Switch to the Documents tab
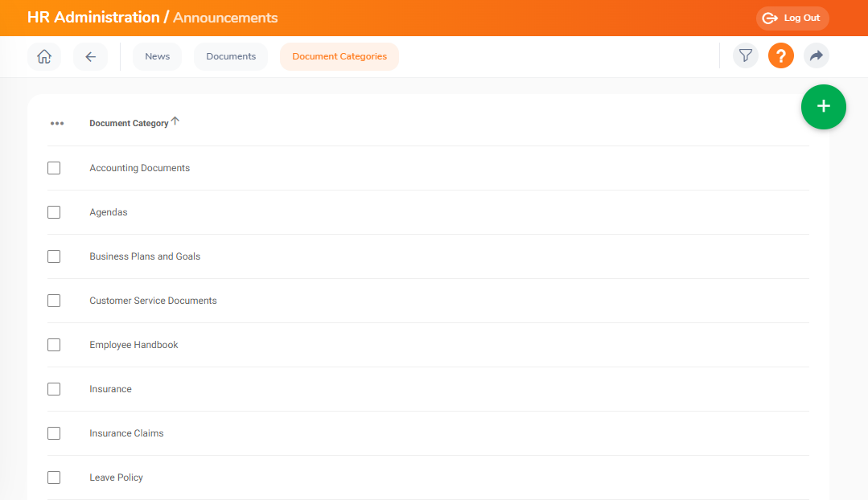This screenshot has width=868, height=500. 231,56
